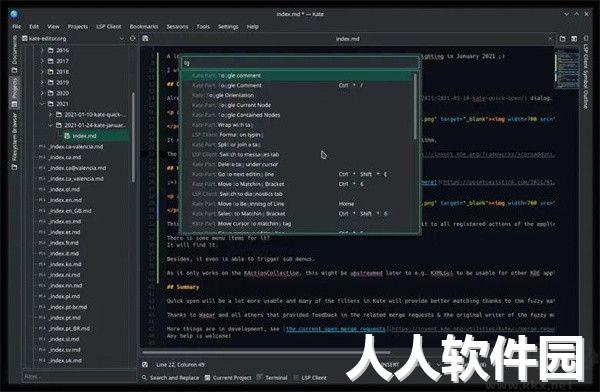Click the split view icon right of tab bar
600x392 pixels.
(x=574, y=39)
